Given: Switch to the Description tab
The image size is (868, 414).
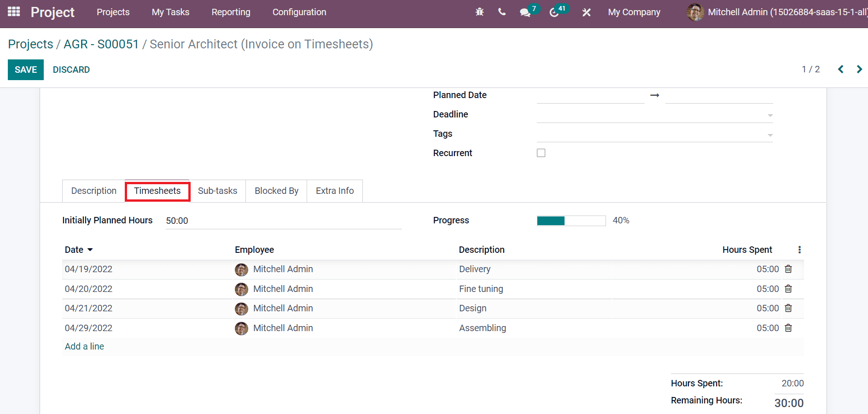Looking at the screenshot, I should click(94, 191).
